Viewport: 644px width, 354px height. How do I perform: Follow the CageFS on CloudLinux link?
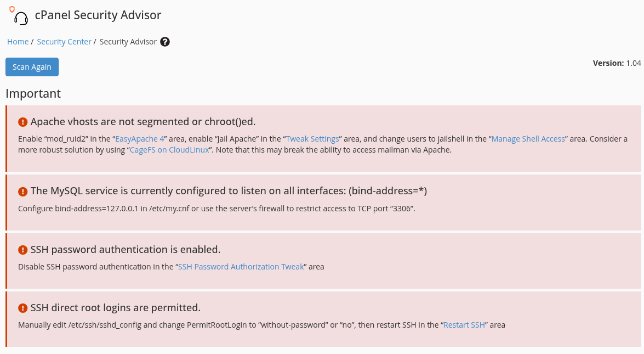pos(169,150)
